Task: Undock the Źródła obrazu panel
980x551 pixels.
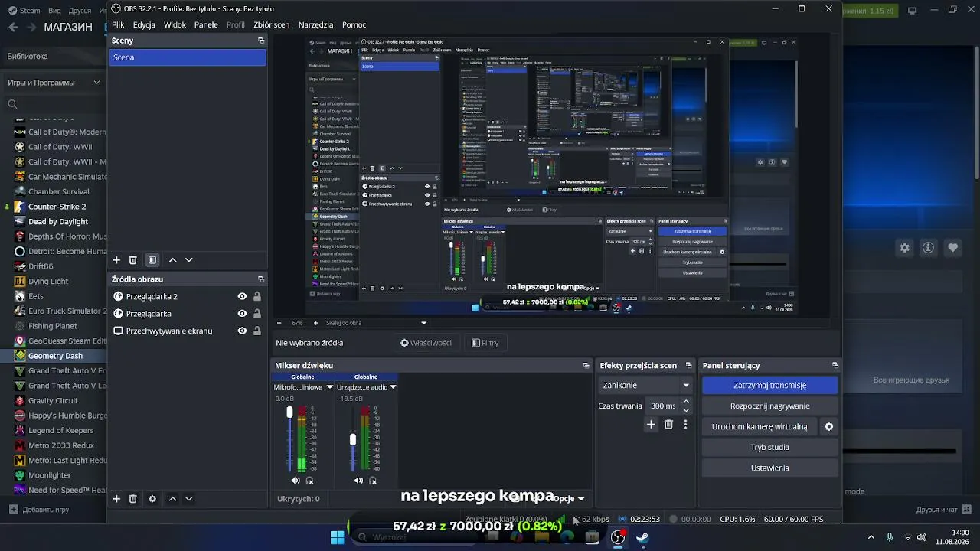Action: 261,279
